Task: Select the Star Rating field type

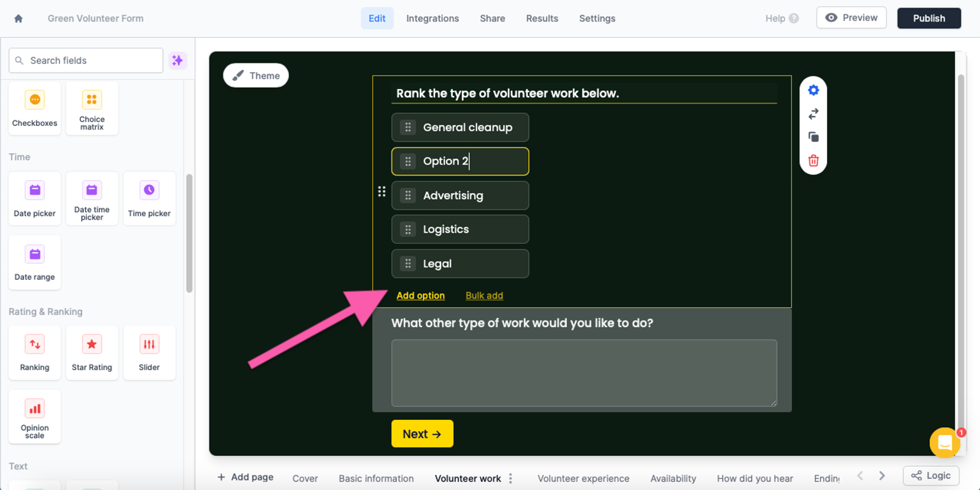Action: pos(92,353)
